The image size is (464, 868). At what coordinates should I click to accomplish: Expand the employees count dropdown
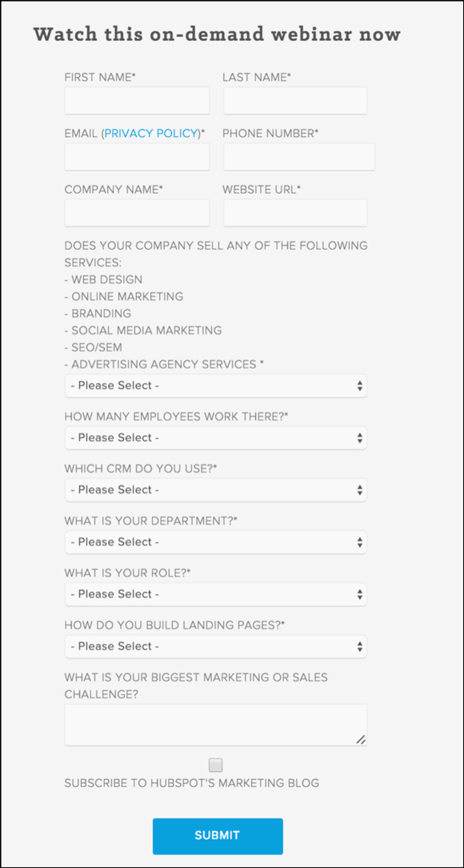coord(216,438)
